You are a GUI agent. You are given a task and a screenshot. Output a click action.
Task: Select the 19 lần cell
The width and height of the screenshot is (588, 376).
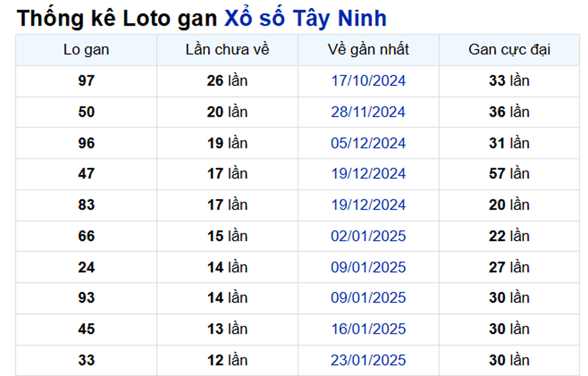point(227,143)
